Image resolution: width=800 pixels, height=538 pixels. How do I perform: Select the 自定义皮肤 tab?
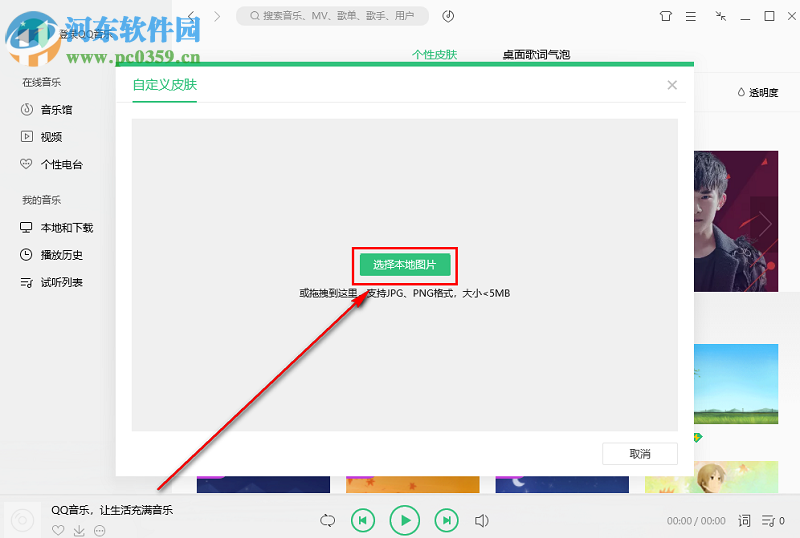(x=165, y=85)
